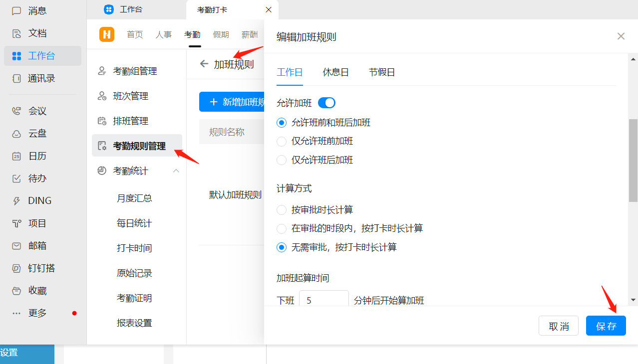This screenshot has width=638, height=364.
Task: Open the 通讯录 contacts icon
Action: 16,78
